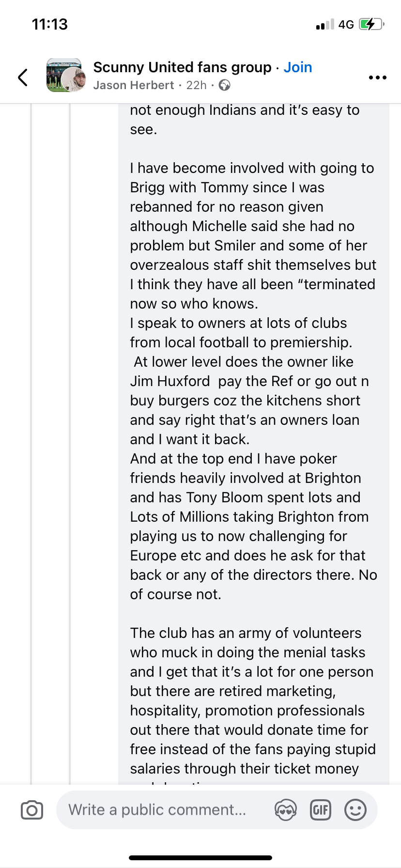Tap Jason Herbert's round profile picture
Viewport: 401px width, 868px height.
75,80
